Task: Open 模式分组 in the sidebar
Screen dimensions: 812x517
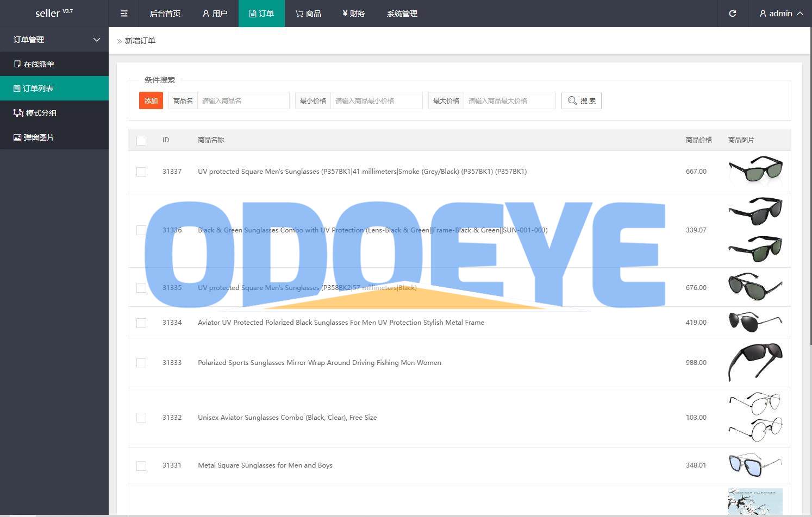Action: [54, 113]
